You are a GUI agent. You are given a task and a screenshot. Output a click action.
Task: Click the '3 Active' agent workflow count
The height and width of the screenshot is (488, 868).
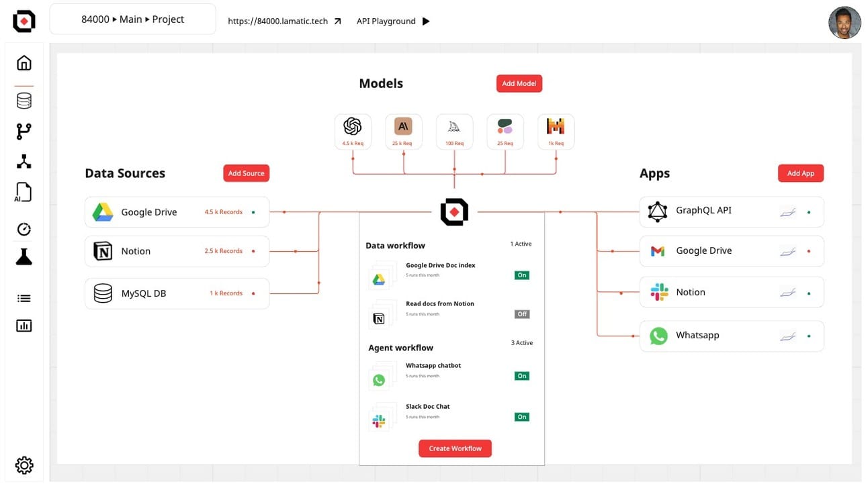pyautogui.click(x=522, y=343)
